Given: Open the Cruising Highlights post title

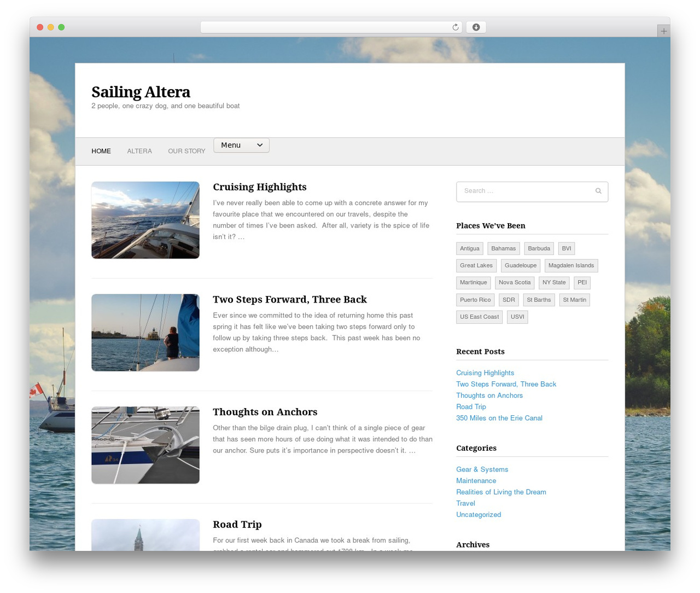Looking at the screenshot, I should pyautogui.click(x=260, y=187).
